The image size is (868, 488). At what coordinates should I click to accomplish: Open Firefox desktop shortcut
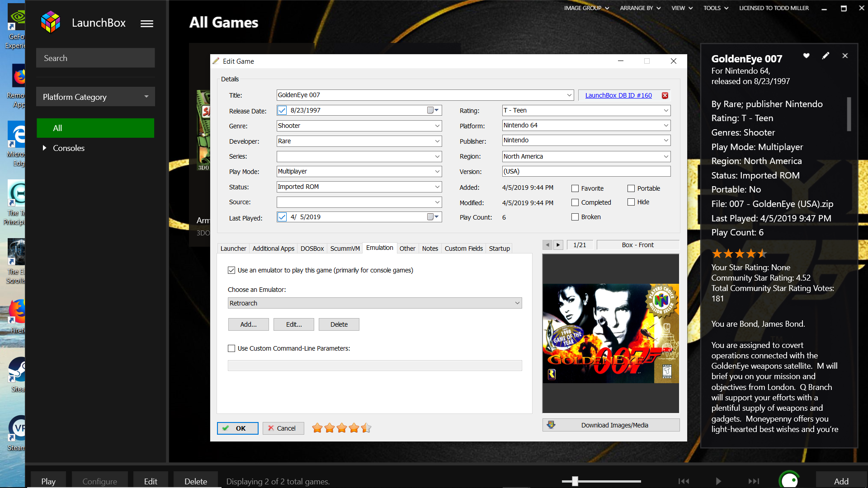click(17, 316)
